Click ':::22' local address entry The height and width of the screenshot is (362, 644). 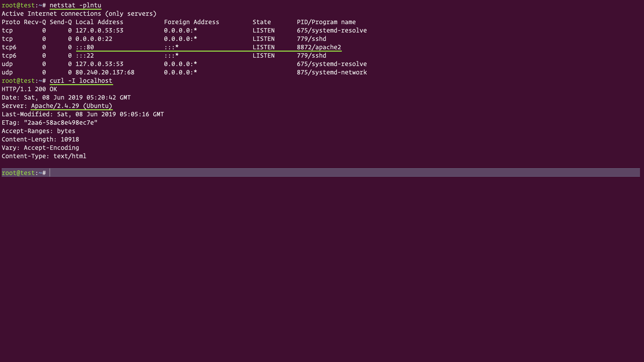click(85, 56)
